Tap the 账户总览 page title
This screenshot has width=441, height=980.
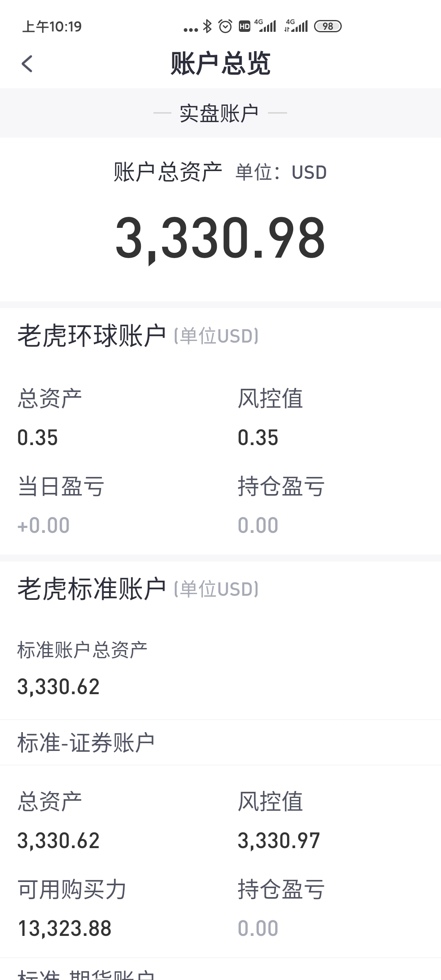220,64
